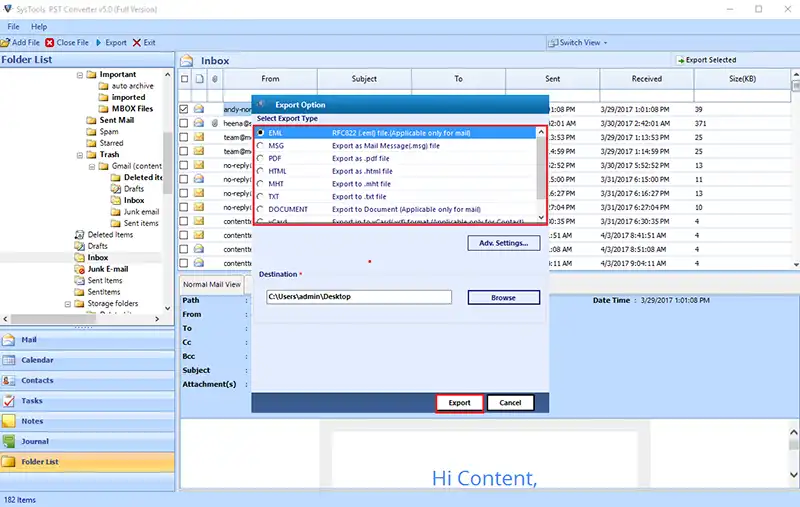Click received date 3/30/2017 2:42:01 AM

click(x=635, y=123)
